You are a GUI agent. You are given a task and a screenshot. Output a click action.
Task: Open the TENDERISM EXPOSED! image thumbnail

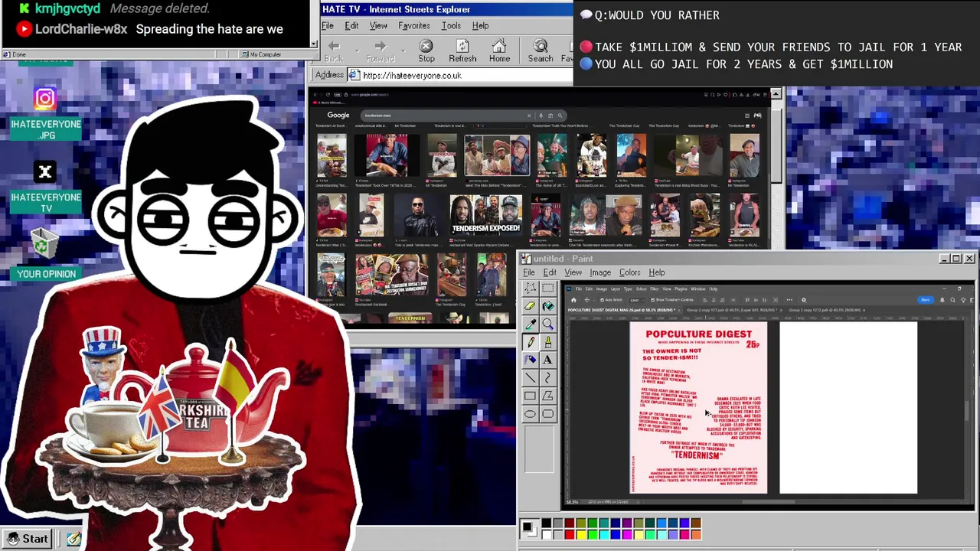click(x=485, y=215)
